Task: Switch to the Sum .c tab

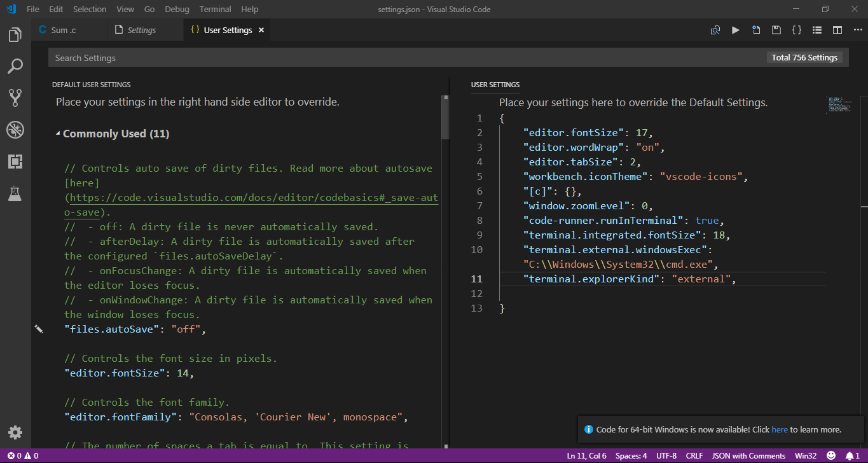Action: click(69, 30)
